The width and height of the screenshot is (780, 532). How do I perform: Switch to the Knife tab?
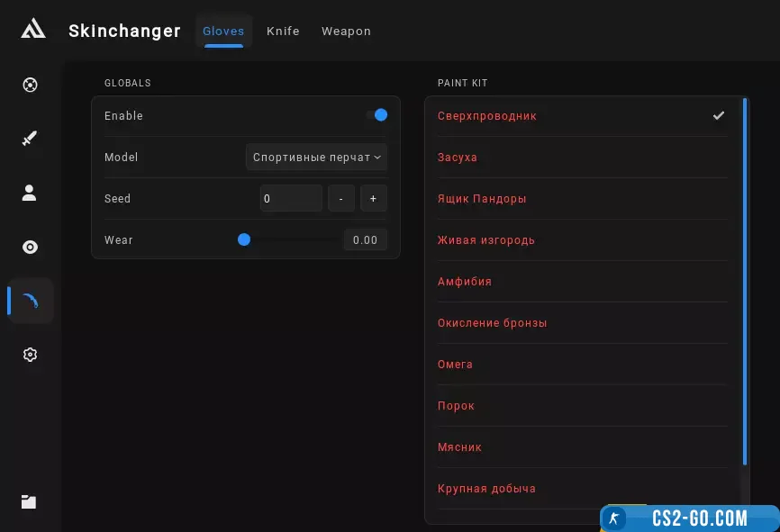pyautogui.click(x=283, y=31)
